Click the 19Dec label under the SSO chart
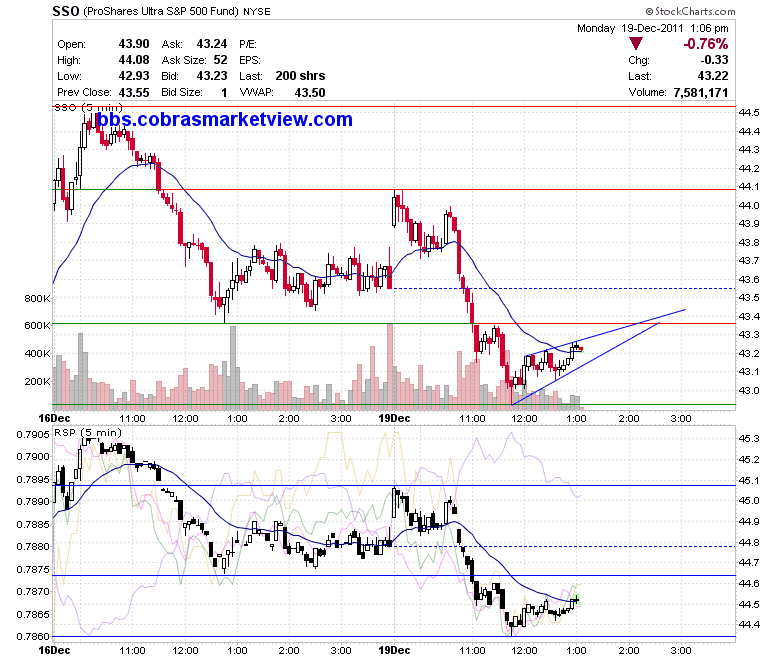The image size is (780, 659). pyautogui.click(x=394, y=418)
